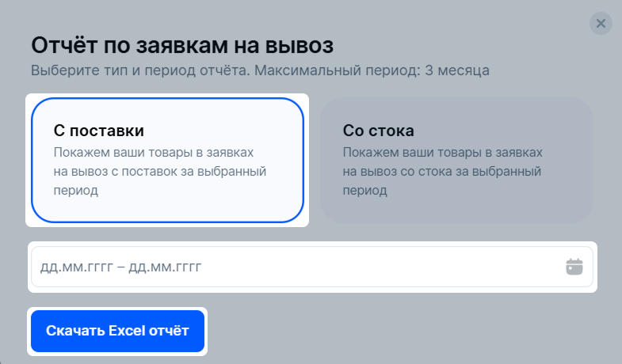The height and width of the screenshot is (364, 622).
Task: Select the "Со стока" report type
Action: coord(456,160)
